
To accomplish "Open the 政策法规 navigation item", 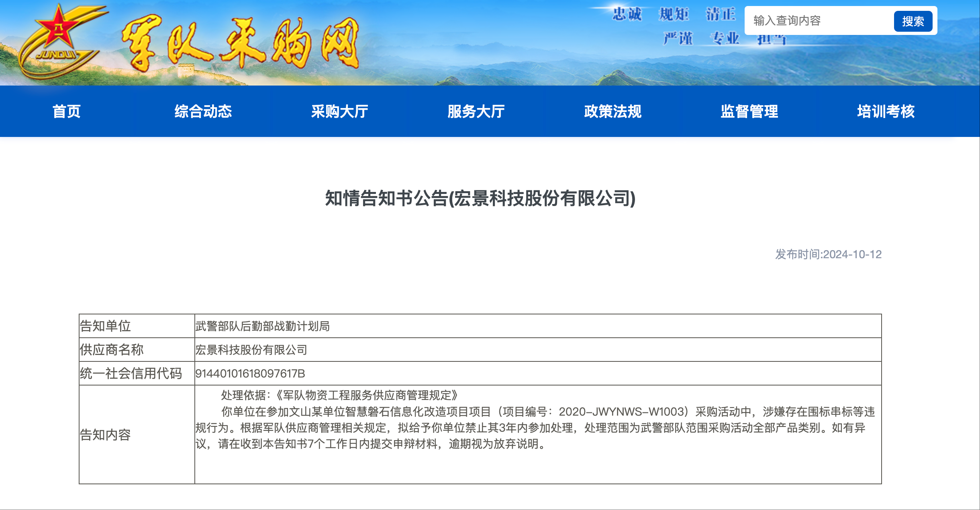I will point(613,111).
